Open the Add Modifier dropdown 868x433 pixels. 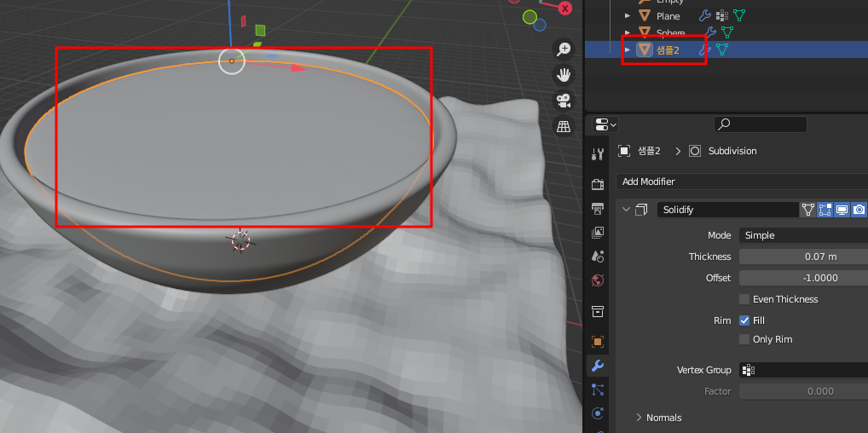[x=742, y=182]
